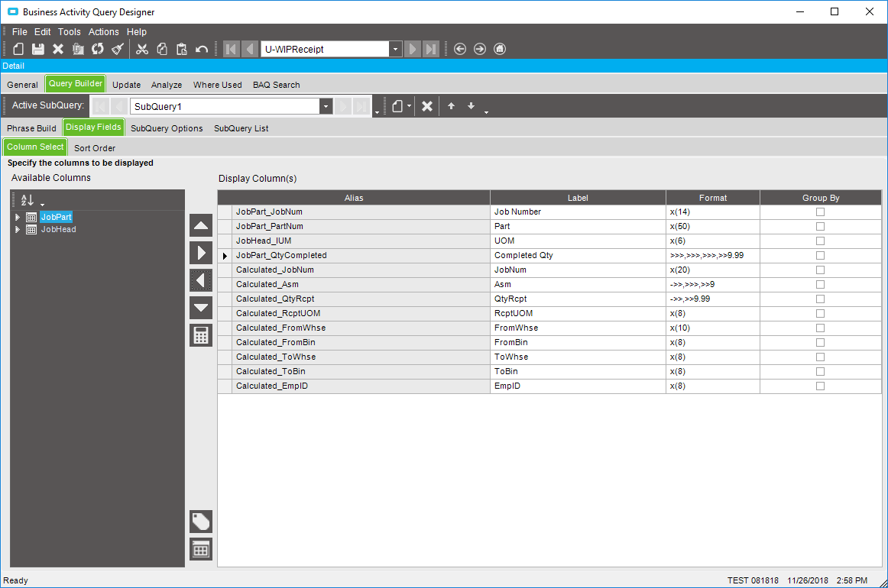Click the Home icon in toolbar
The image size is (888, 588).
point(500,49)
